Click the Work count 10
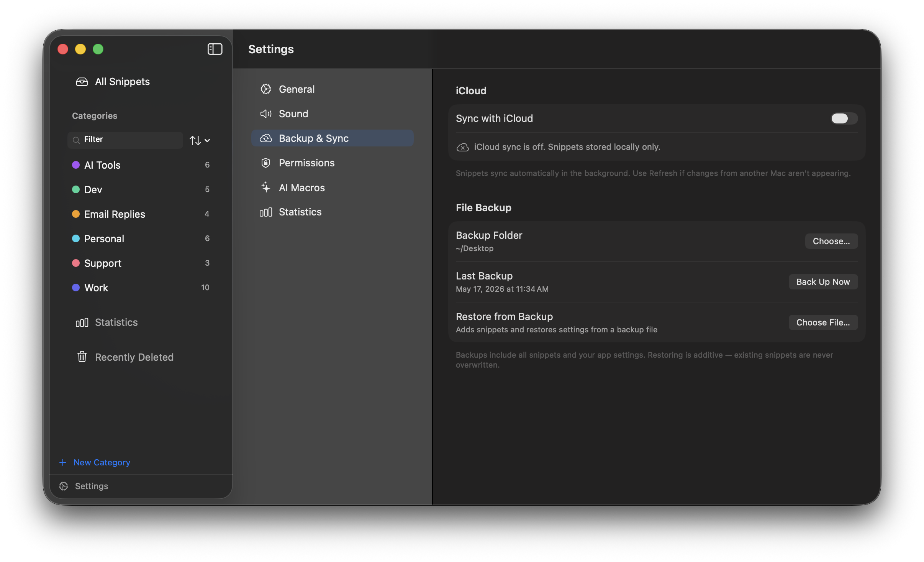 tap(205, 288)
